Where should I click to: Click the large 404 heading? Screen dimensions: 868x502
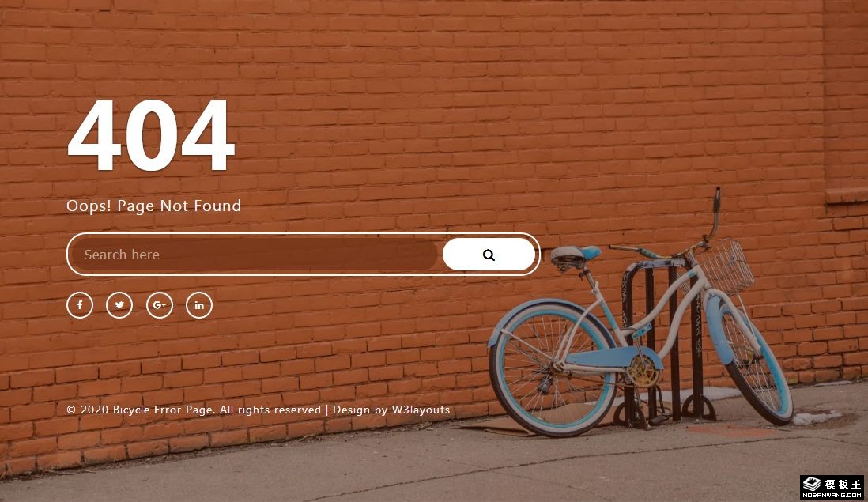[151, 136]
